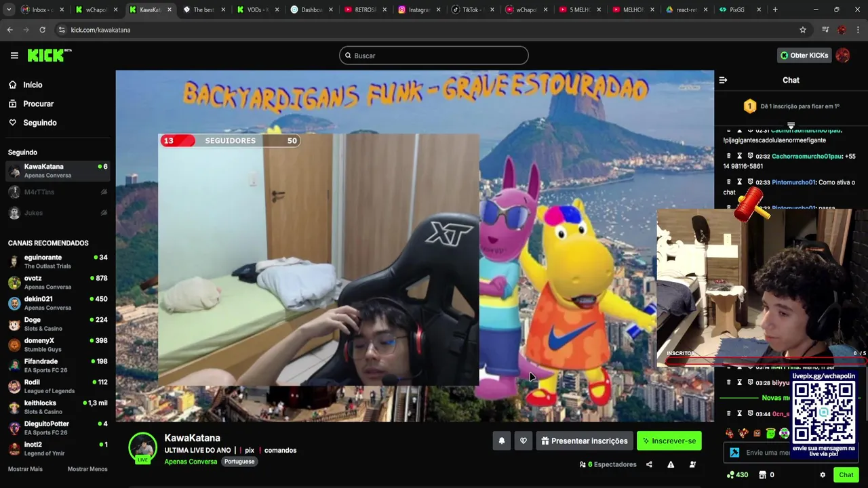
Task: Click the 430 channel points balance
Action: (737, 475)
